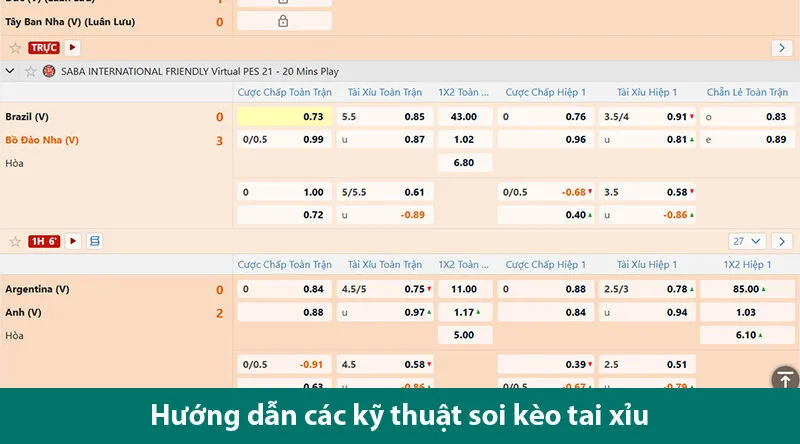Image resolution: width=800 pixels, height=444 pixels.
Task: Star the SABA International Friendly league
Action: tap(30, 72)
